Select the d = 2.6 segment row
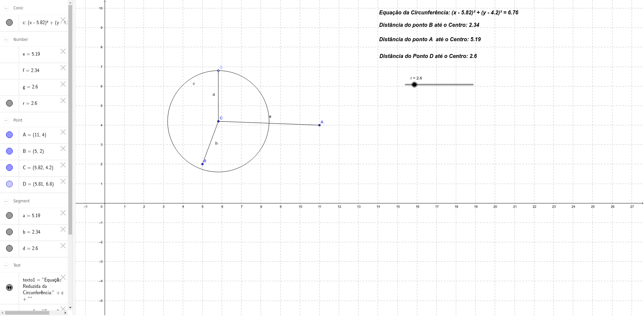Screen dimensions: 644x316 [34, 249]
